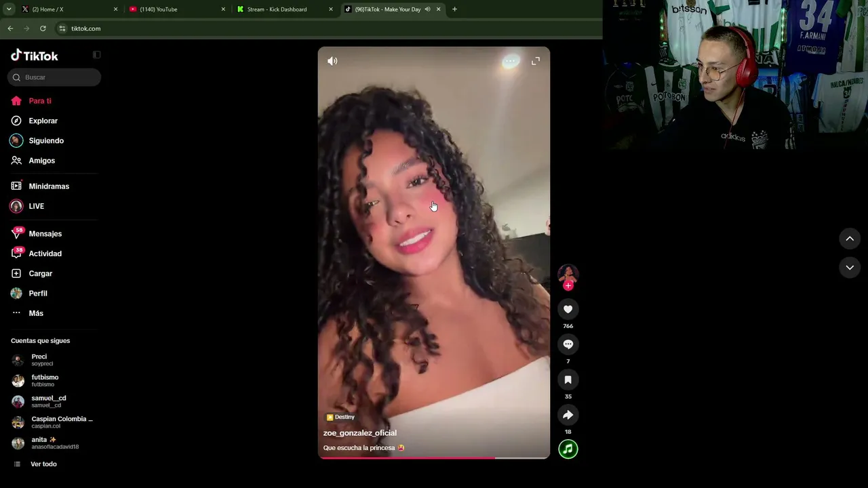The width and height of the screenshot is (868, 488).
Task: Switch to the Stream - Kick Dashboard tab
Action: click(285, 9)
